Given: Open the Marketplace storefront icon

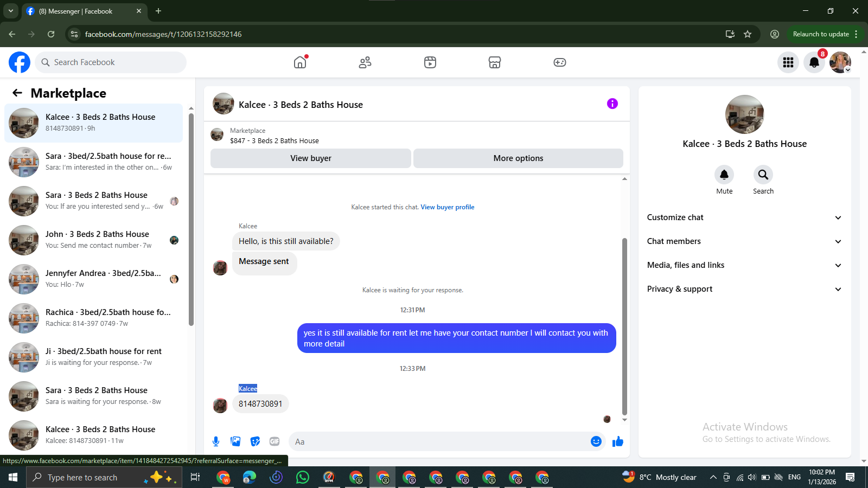Looking at the screenshot, I should point(495,62).
